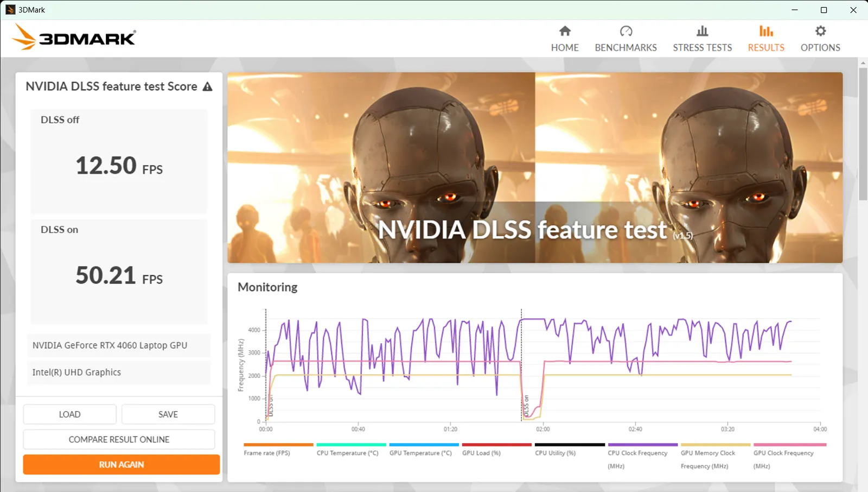Switch to STRESS TESTS tab
The height and width of the screenshot is (492, 868).
[702, 39]
